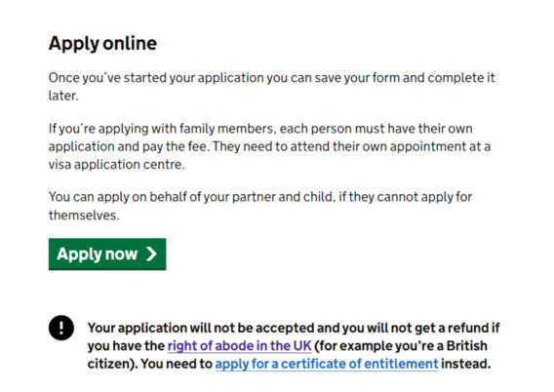
Task: Follow the apply for a certificate of entitlement link
Action: pos(327,364)
